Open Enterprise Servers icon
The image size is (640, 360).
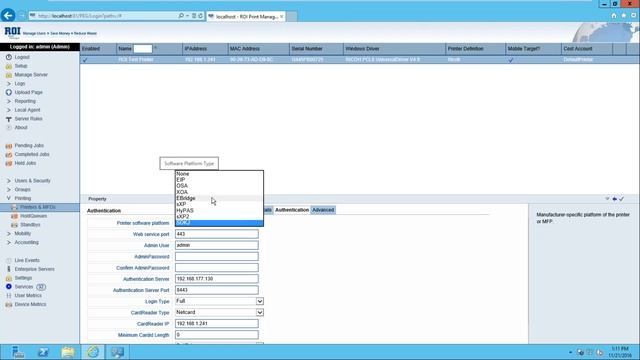(x=9, y=269)
